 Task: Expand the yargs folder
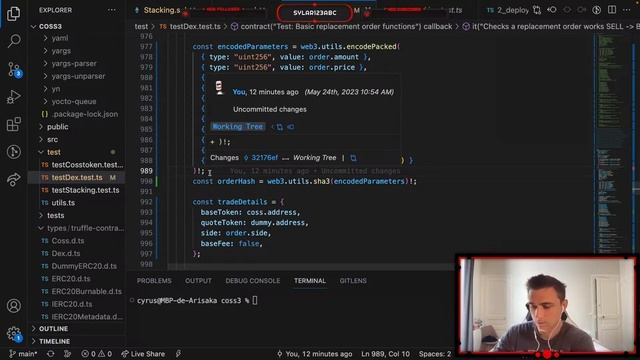pos(61,51)
